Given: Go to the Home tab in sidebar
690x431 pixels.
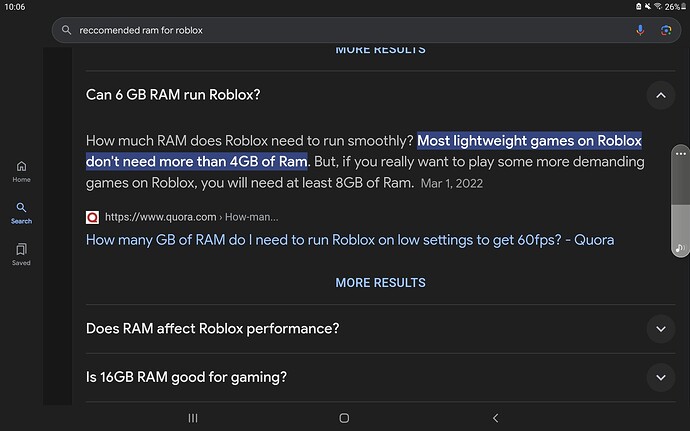Looking at the screenshot, I should tap(21, 172).
